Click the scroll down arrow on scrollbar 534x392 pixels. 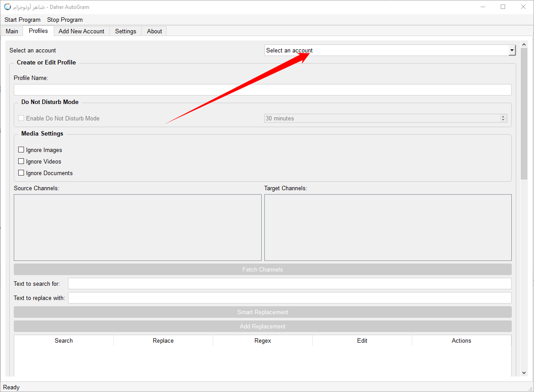524,372
